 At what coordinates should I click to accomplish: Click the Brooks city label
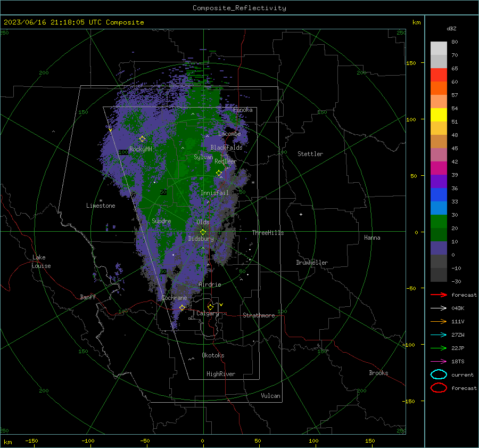378,373
